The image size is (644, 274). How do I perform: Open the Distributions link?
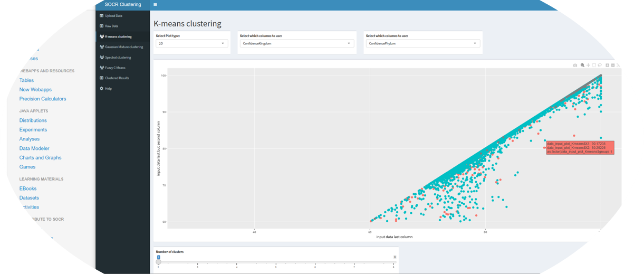[x=33, y=120]
